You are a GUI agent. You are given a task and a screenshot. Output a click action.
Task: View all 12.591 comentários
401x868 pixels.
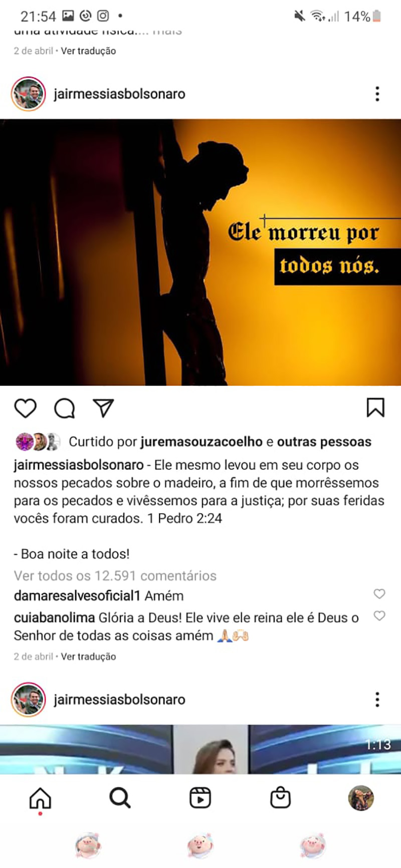coord(115,575)
